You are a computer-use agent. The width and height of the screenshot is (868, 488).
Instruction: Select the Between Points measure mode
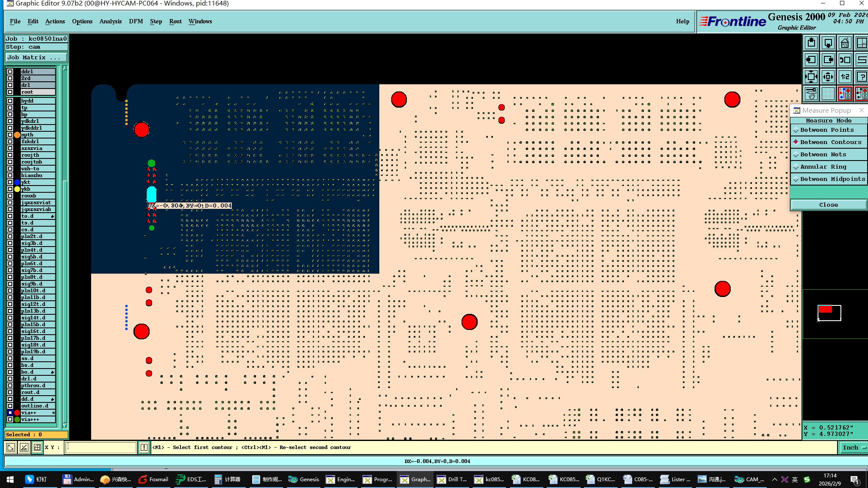pos(826,130)
